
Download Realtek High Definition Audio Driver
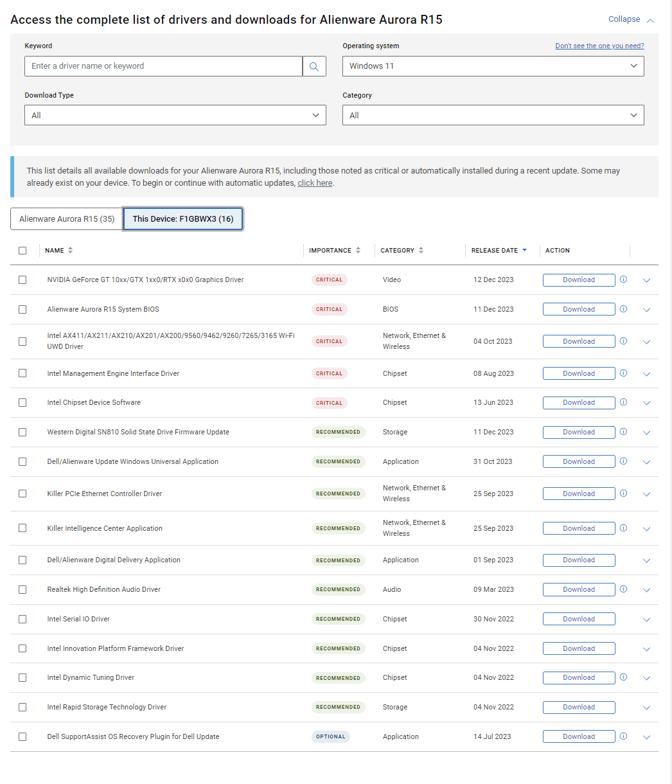pos(579,589)
